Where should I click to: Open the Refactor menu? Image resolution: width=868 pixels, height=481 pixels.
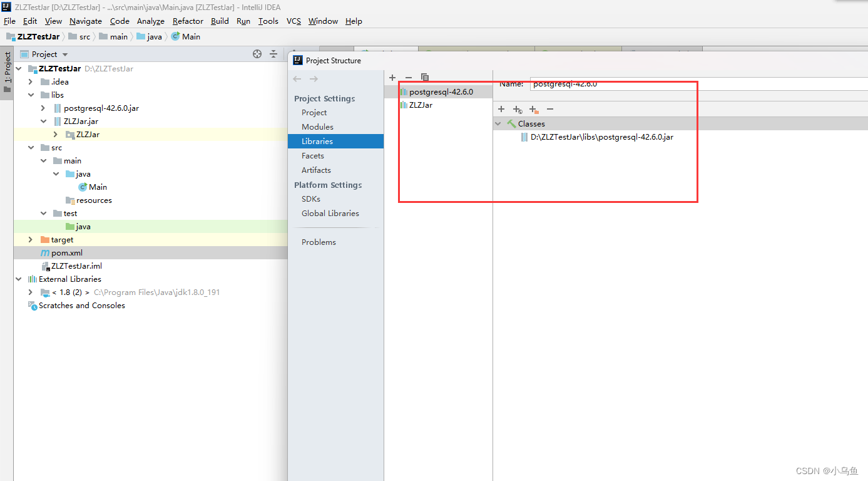(x=188, y=21)
